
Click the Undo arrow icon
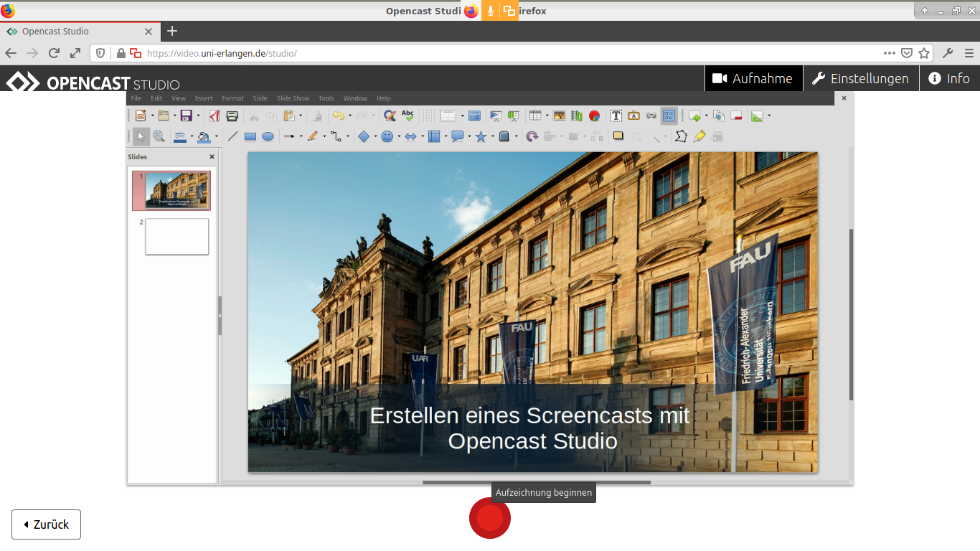point(338,116)
